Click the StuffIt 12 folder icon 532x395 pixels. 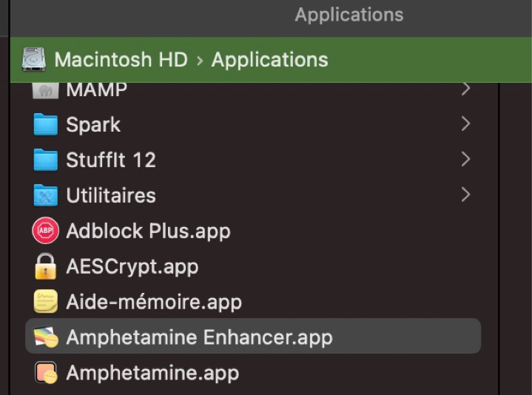pyautogui.click(x=46, y=160)
